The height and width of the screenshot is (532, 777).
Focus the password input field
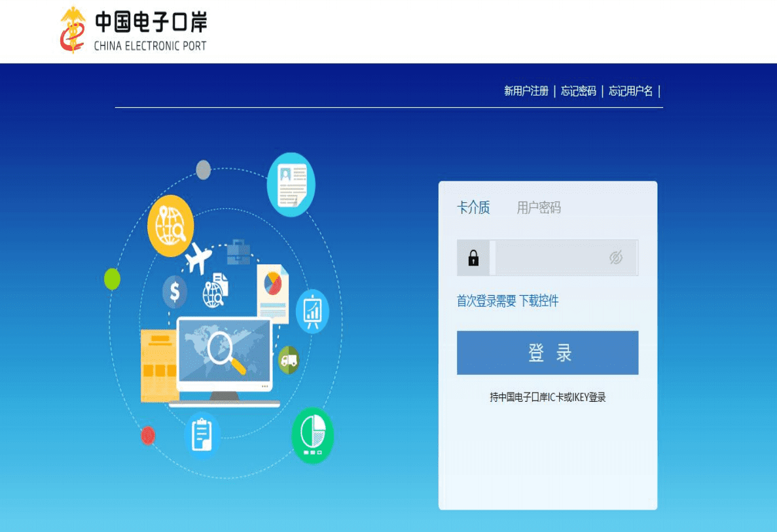[550, 258]
